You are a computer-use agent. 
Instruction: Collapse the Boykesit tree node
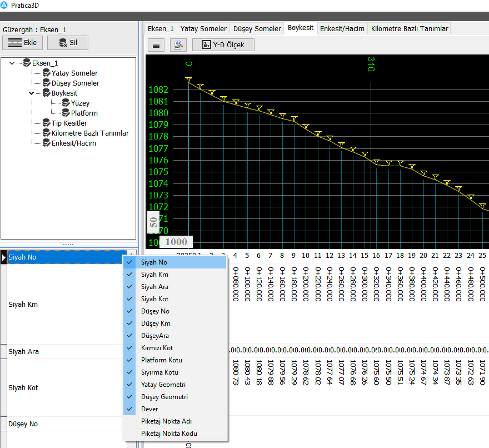(32, 93)
